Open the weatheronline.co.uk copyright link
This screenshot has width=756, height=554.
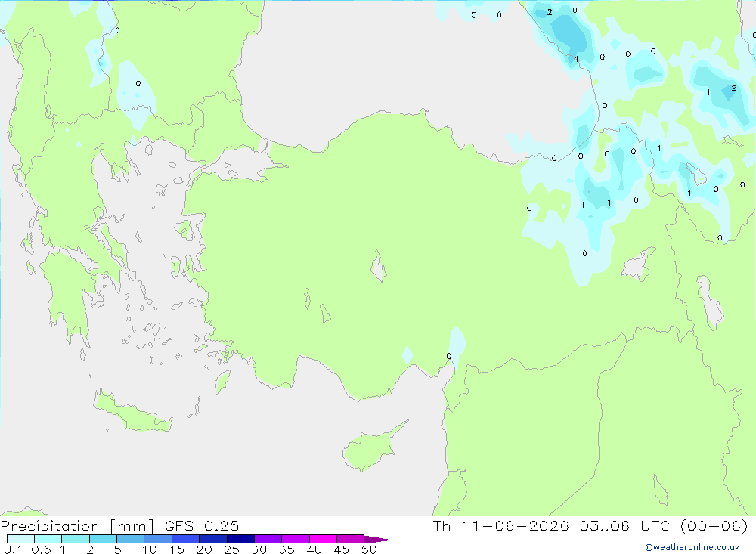(x=692, y=547)
